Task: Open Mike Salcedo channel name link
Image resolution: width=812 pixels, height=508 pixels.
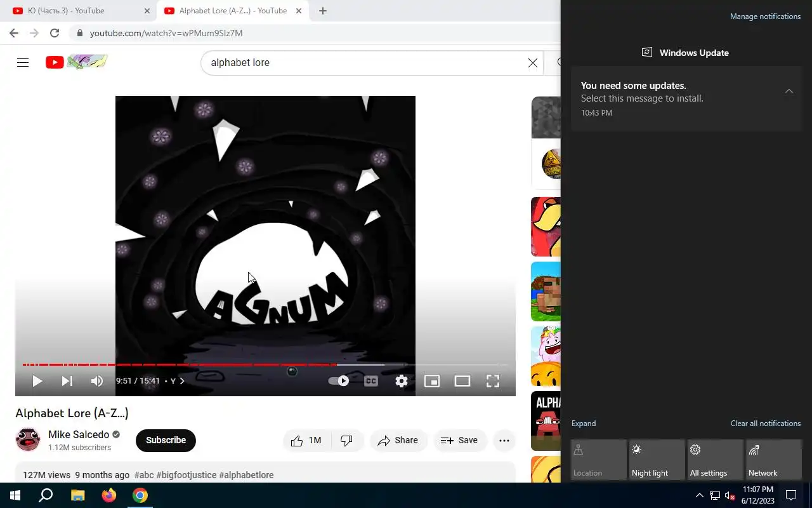Action: pyautogui.click(x=79, y=435)
